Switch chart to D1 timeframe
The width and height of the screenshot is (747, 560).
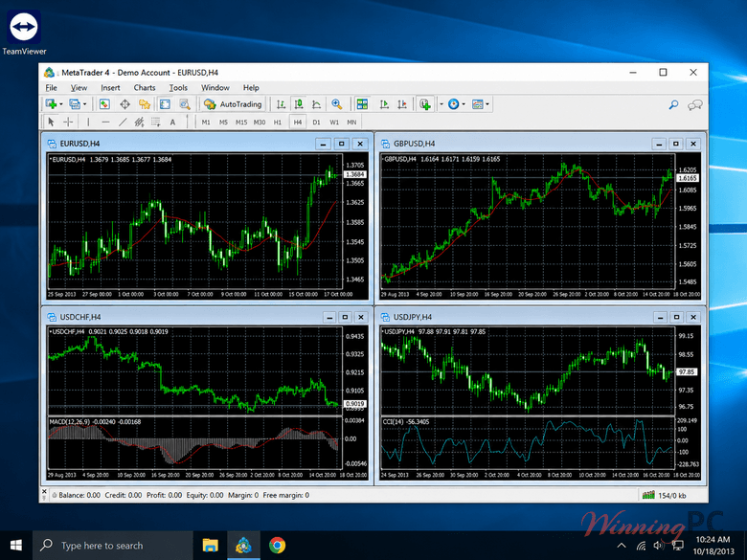click(316, 122)
